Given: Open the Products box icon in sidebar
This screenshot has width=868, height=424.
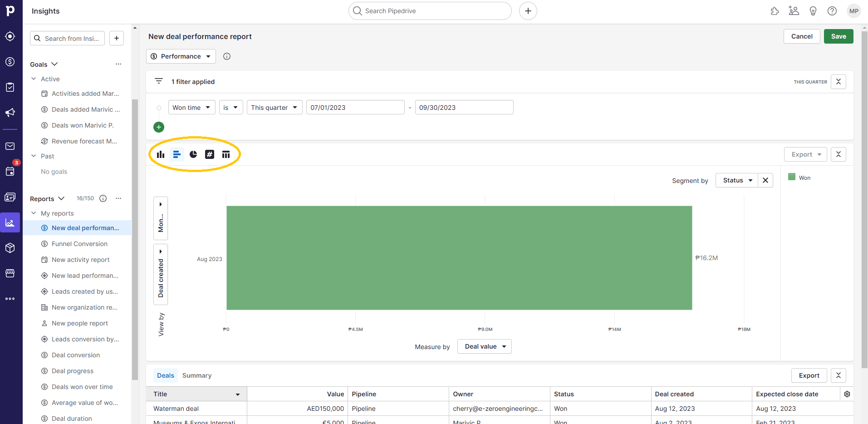Looking at the screenshot, I should (x=10, y=248).
